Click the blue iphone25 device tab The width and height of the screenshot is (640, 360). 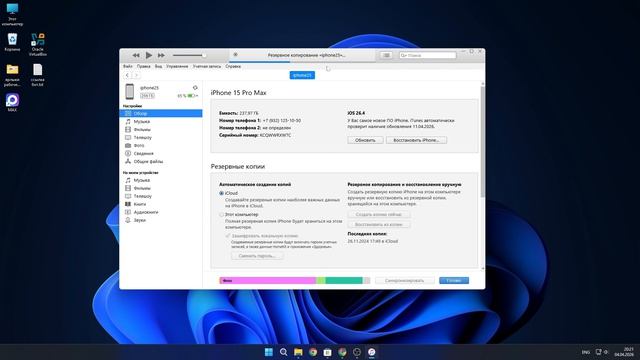[x=302, y=75]
